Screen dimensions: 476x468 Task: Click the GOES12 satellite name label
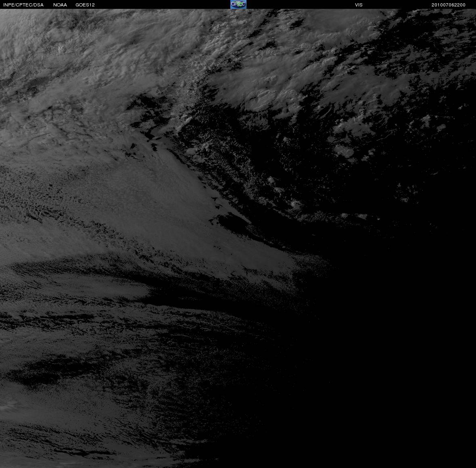coord(85,5)
